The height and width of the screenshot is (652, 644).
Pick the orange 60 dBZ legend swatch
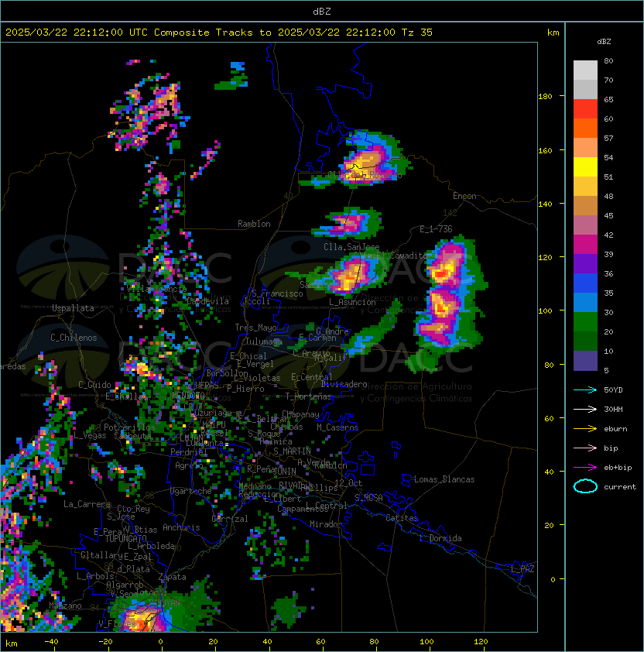585,128
